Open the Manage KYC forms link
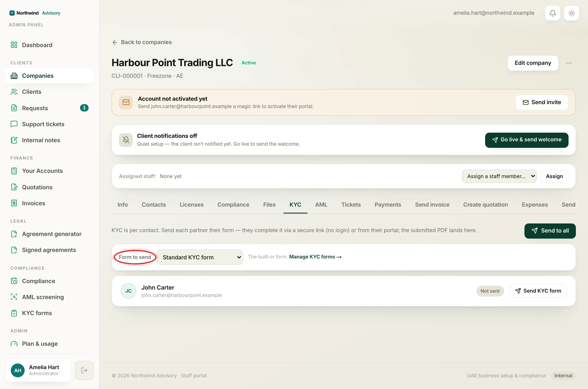 [x=315, y=257]
